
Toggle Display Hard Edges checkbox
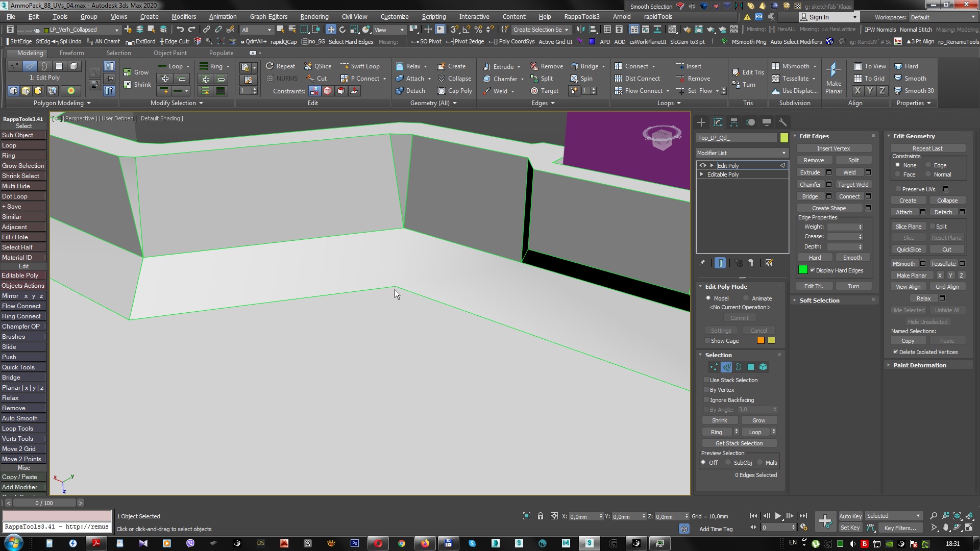pos(813,270)
